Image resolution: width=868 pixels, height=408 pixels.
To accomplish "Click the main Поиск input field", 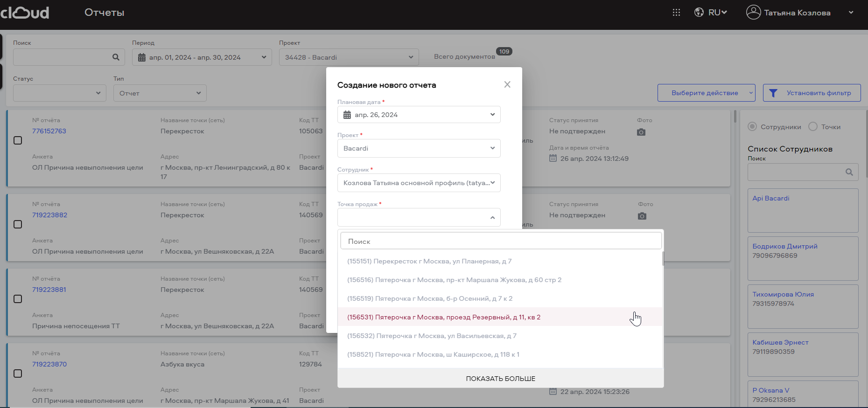I will 69,57.
